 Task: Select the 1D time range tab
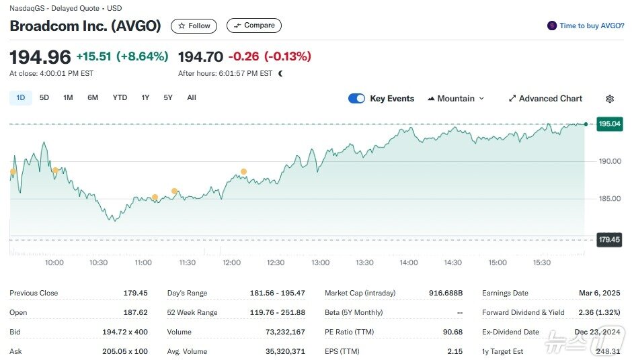click(x=20, y=98)
